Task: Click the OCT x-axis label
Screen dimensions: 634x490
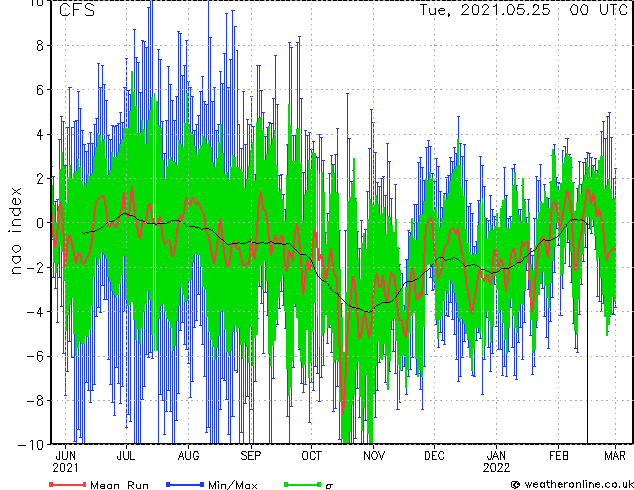Action: point(312,456)
